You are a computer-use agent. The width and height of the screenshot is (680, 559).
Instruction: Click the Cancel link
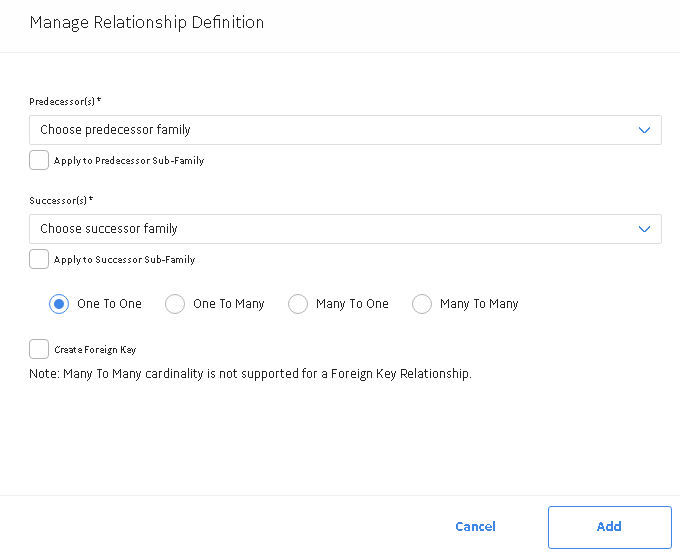[x=475, y=526]
